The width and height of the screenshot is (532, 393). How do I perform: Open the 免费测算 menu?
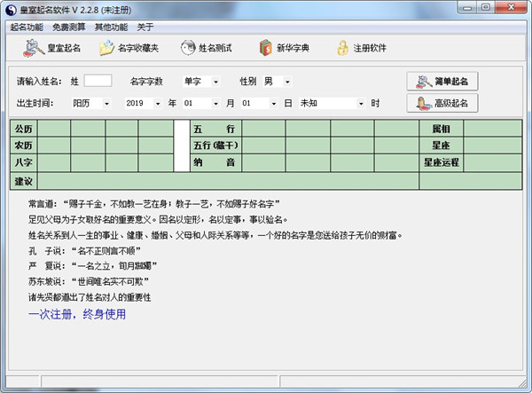coord(69,28)
